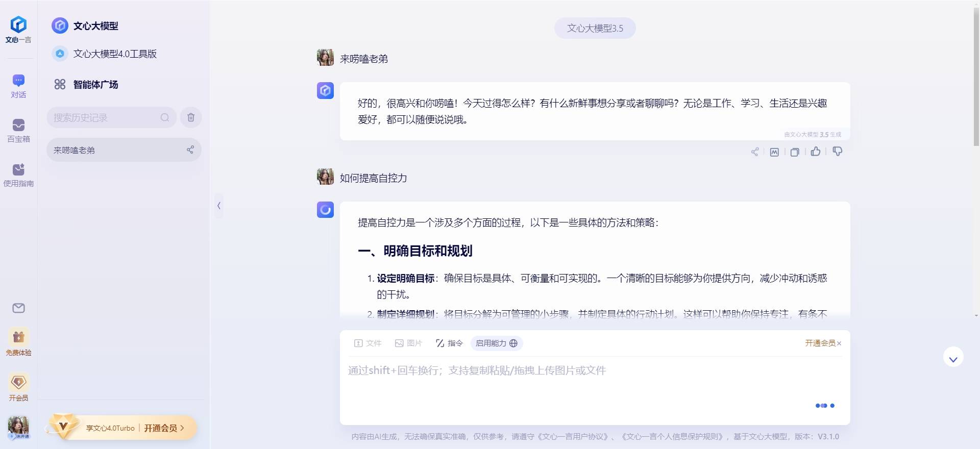This screenshot has height=449, width=980.
Task: Toggle the 启用能力 option
Action: point(497,343)
